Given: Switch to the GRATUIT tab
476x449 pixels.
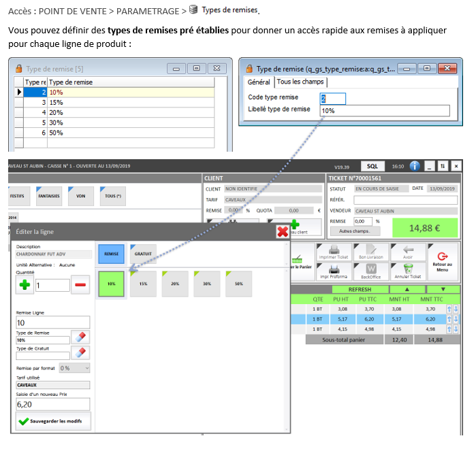Looking at the screenshot, I should 143,254.
